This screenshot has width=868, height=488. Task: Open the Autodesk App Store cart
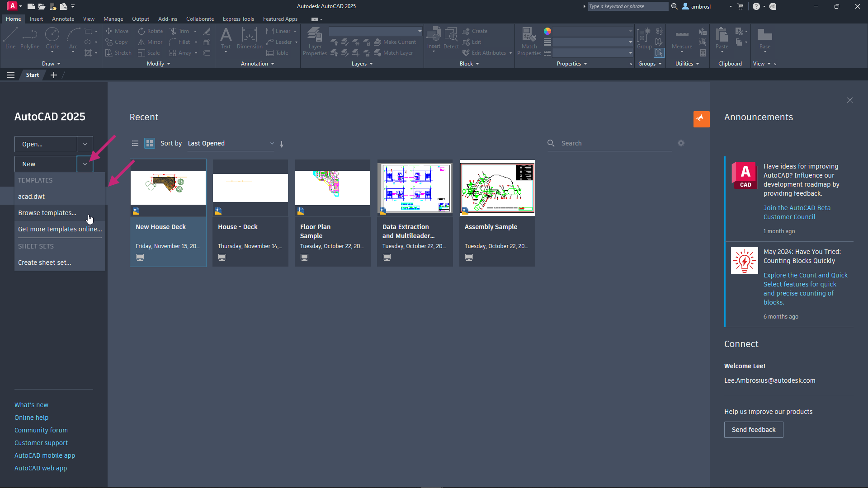(740, 6)
